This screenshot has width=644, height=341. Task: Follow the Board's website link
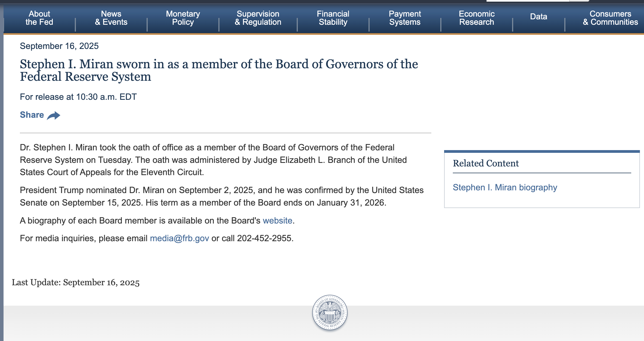[x=277, y=221]
